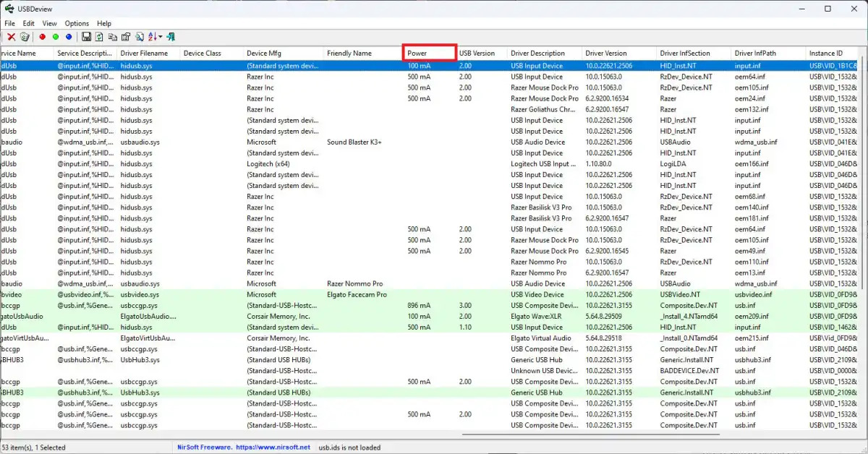Select the Sound Blaster K3+ row

(x=354, y=142)
